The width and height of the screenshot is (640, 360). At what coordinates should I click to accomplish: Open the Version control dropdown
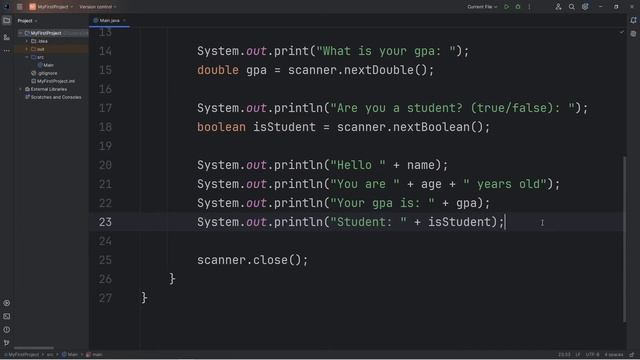coord(98,7)
